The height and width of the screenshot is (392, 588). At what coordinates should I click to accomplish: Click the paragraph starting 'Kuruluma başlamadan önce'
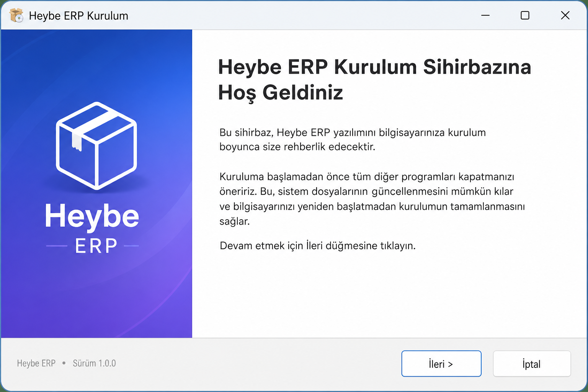coord(372,199)
